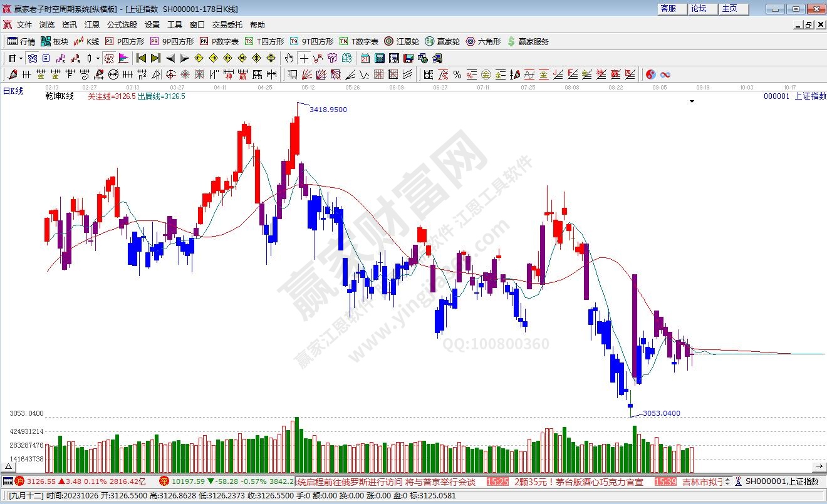Open the 交易委托 menu
This screenshot has width=827, height=504.
[227, 25]
